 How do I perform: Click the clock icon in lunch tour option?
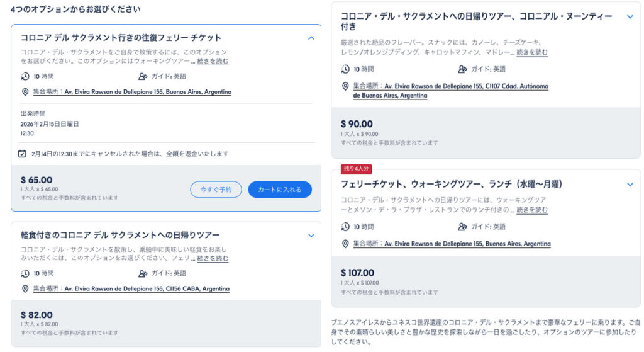pos(345,227)
